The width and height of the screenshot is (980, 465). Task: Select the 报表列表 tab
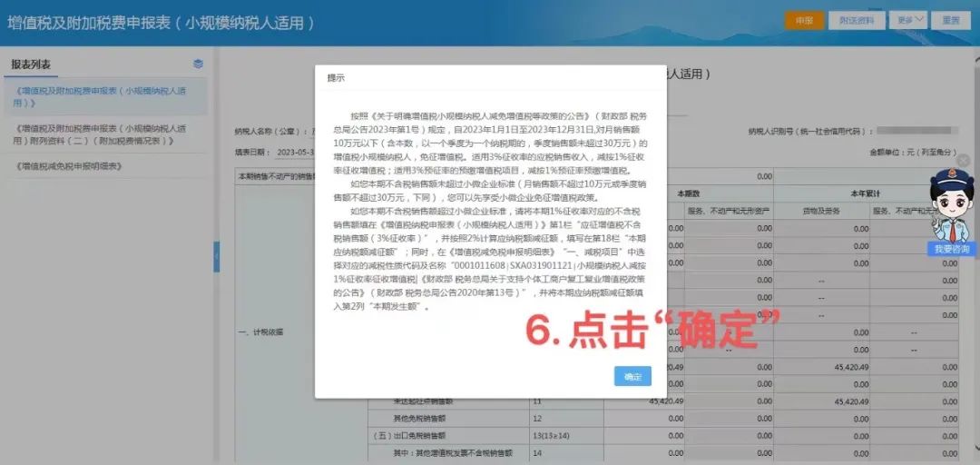31,64
